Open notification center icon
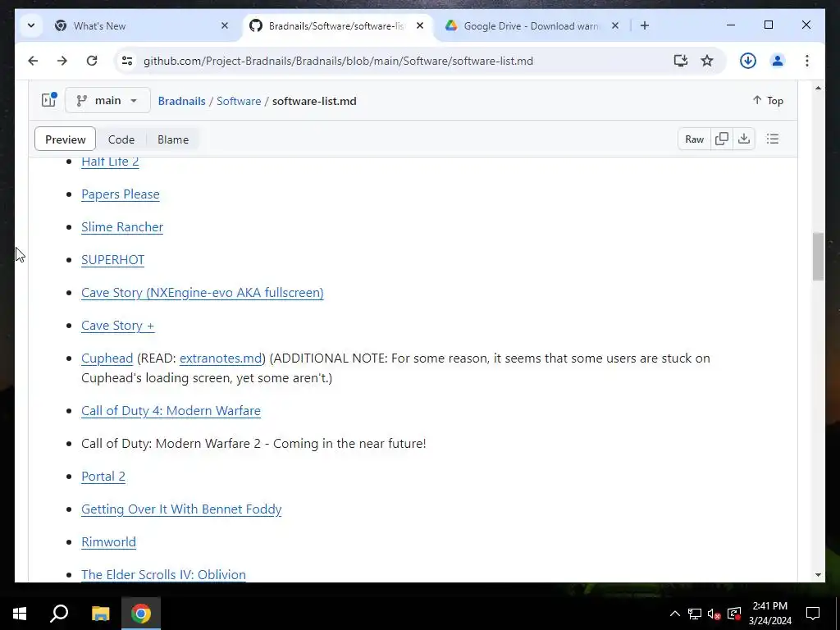This screenshot has width=840, height=630. pyautogui.click(x=813, y=614)
